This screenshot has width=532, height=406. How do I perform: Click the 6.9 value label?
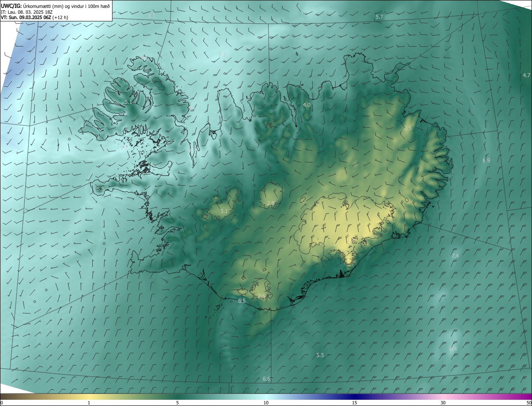pos(486,160)
